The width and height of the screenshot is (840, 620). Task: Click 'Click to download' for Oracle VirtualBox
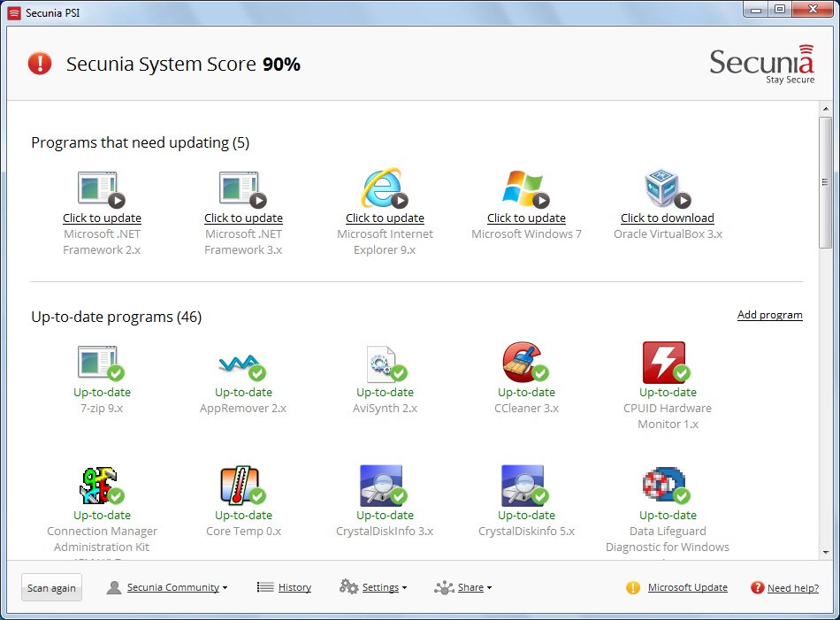[668, 218]
